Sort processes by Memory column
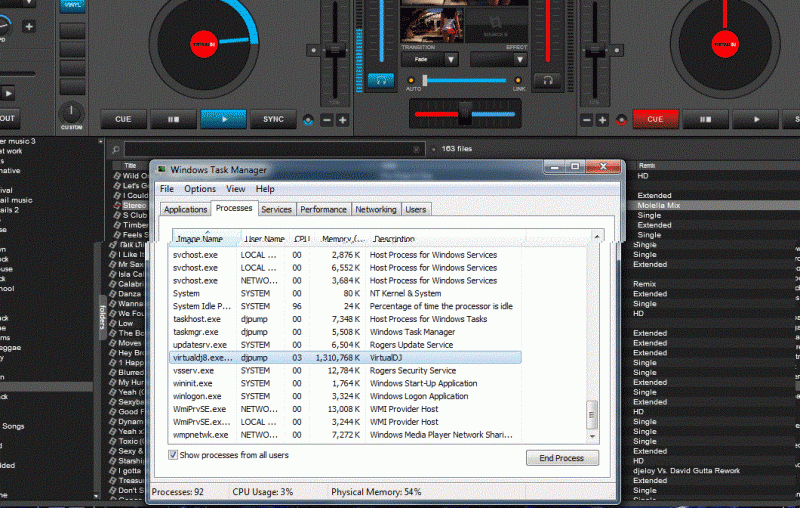The height and width of the screenshot is (508, 800). [342, 238]
